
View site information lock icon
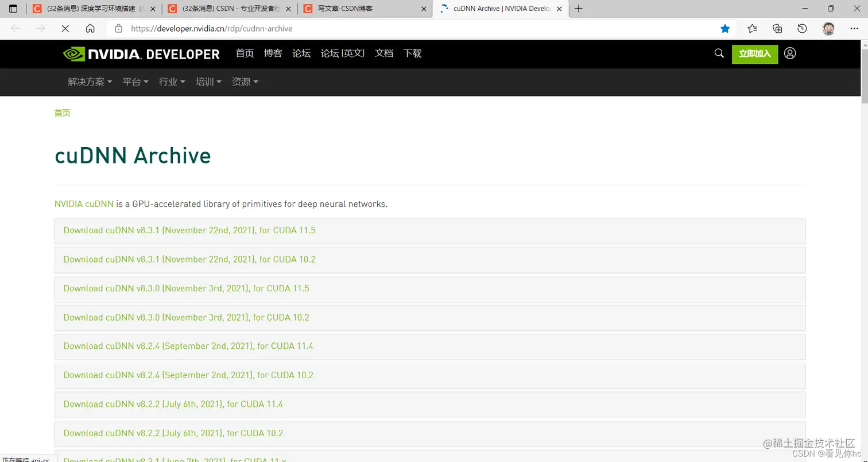pos(119,28)
